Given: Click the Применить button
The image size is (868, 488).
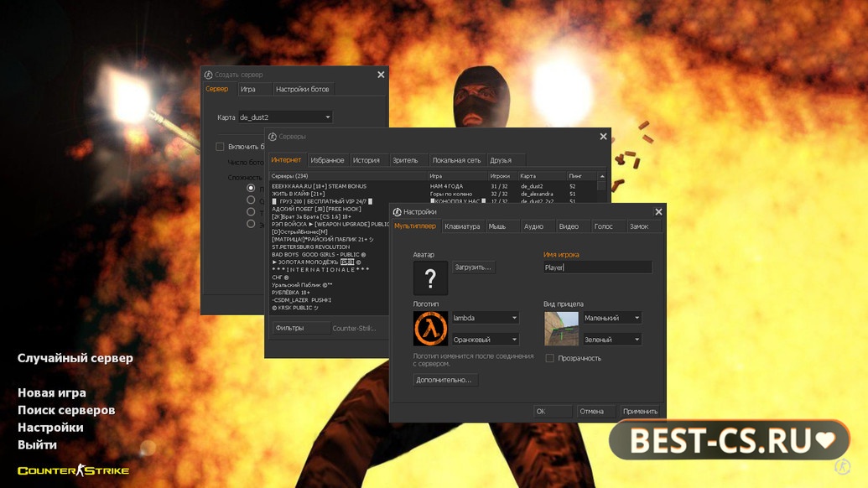Looking at the screenshot, I should pos(641,411).
